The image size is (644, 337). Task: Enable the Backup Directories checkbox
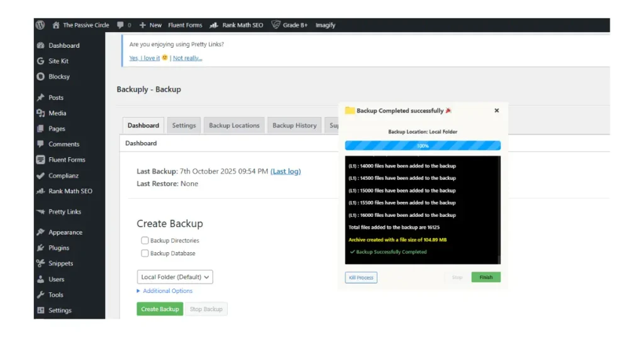pos(145,241)
